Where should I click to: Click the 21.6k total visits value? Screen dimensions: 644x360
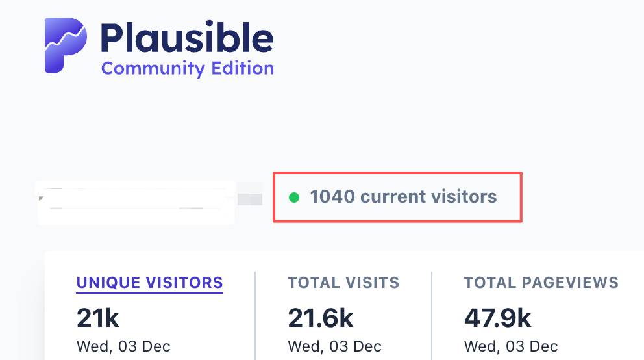pyautogui.click(x=320, y=318)
